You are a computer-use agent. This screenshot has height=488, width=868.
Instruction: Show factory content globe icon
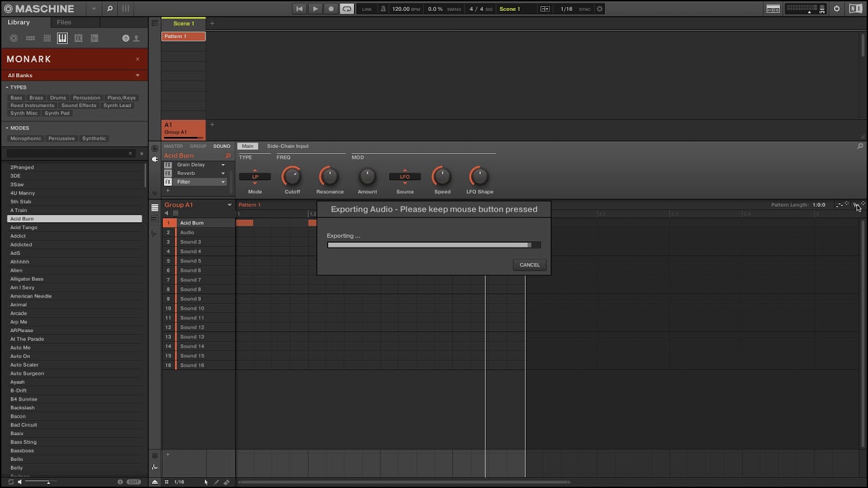coord(125,39)
